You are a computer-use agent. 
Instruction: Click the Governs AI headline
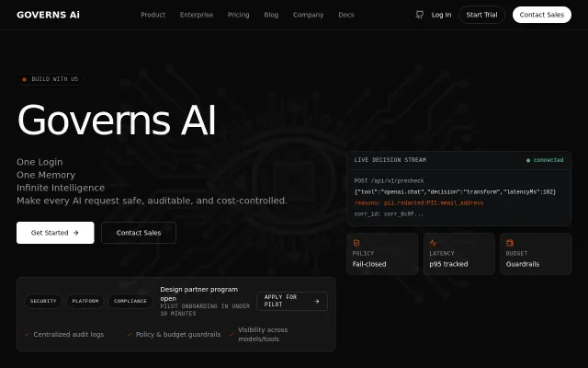click(117, 120)
